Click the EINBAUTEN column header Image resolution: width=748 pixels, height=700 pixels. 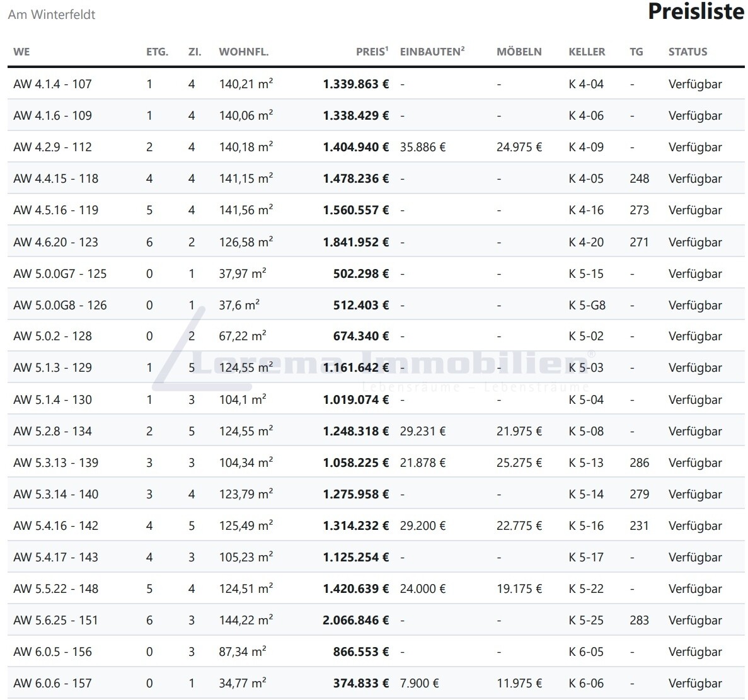432,51
